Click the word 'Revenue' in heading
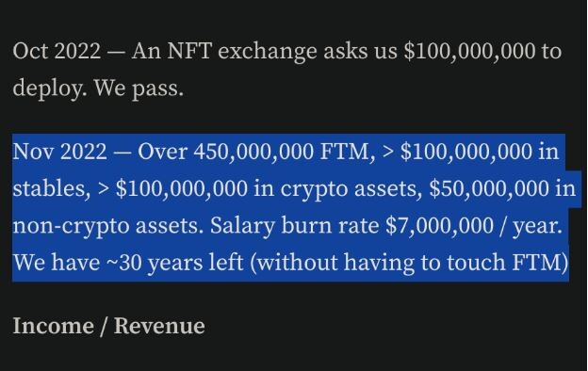Screen dimensions: 588x371 (159, 326)
